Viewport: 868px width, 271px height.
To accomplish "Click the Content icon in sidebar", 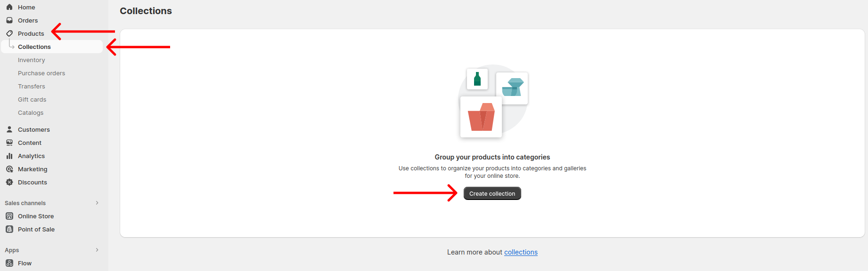I will pyautogui.click(x=9, y=143).
